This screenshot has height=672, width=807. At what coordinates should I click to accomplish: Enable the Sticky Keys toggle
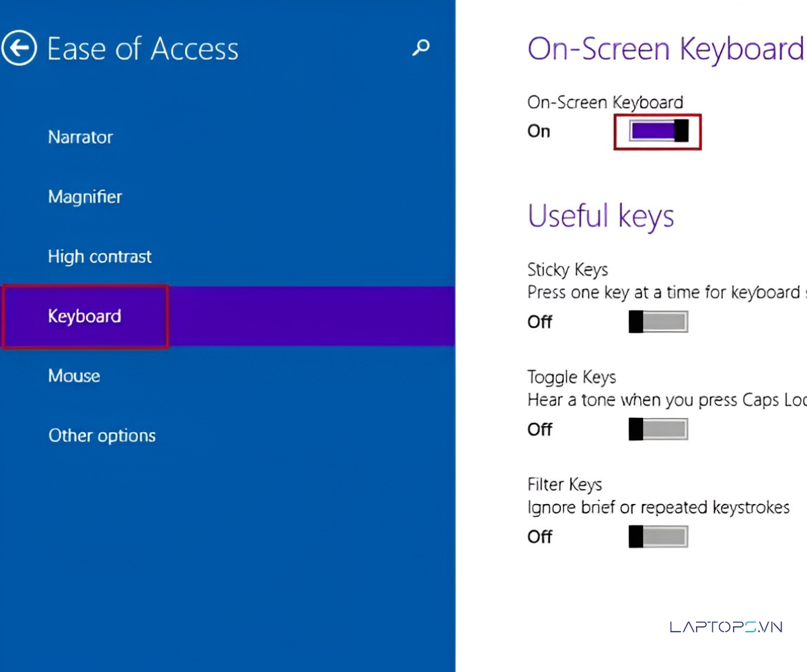click(x=658, y=322)
